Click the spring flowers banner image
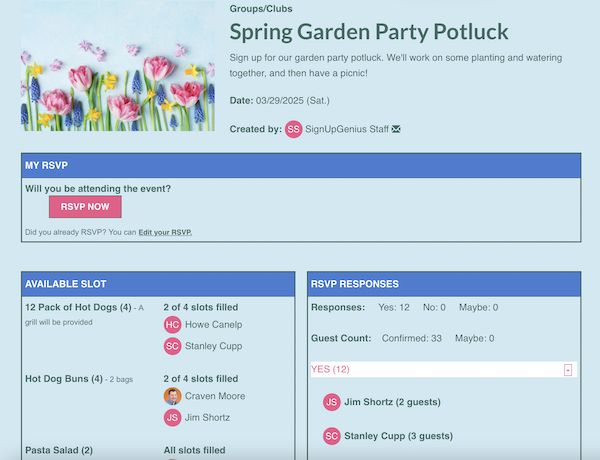 click(117, 66)
